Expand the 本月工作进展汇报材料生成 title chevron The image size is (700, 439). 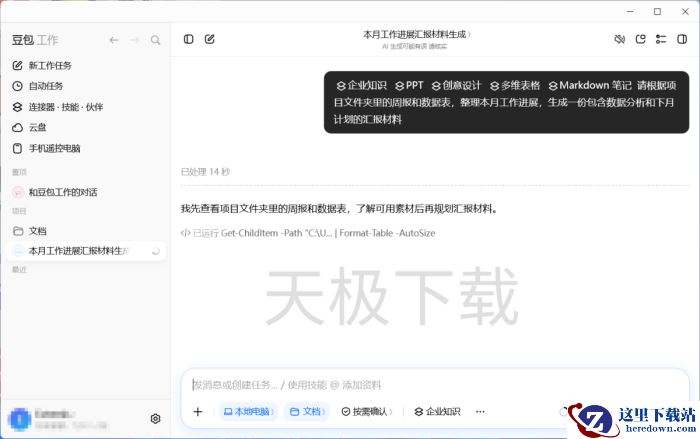click(469, 34)
